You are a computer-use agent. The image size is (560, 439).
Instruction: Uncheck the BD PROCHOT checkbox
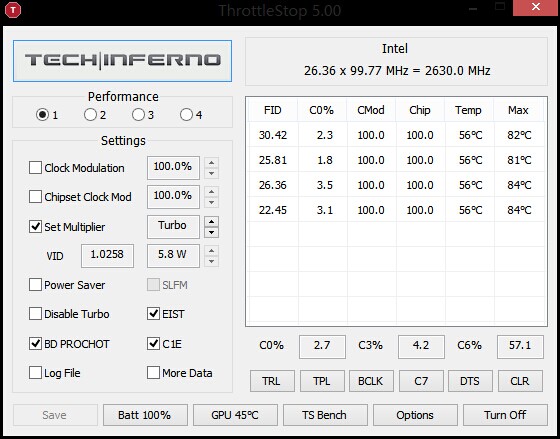tap(35, 344)
